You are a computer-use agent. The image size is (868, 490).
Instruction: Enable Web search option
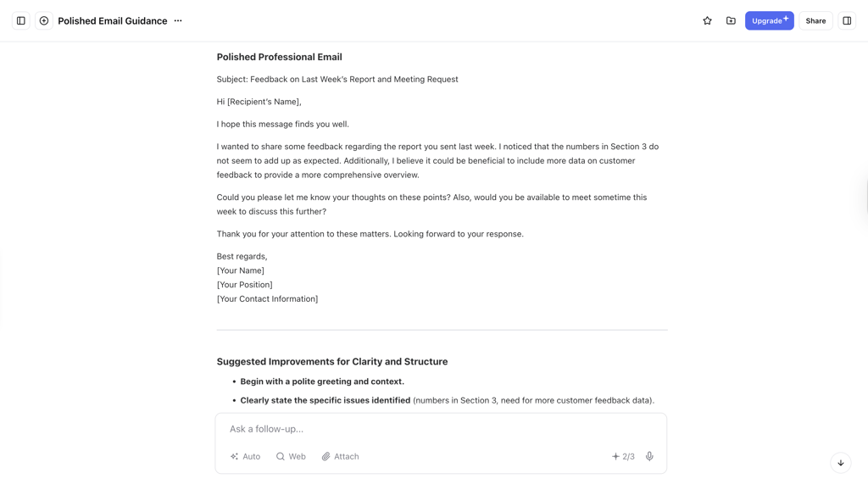pos(291,456)
